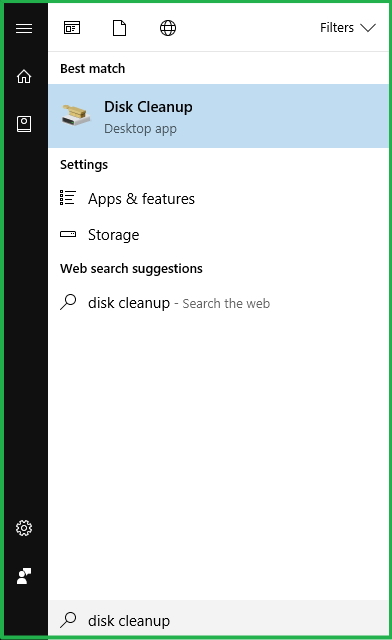This screenshot has height=640, width=392.
Task: Click the Disk Cleanup broom drive icon
Action: [x=76, y=116]
